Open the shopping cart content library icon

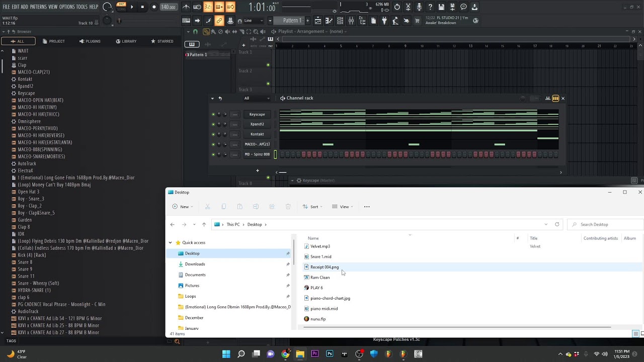click(417, 21)
